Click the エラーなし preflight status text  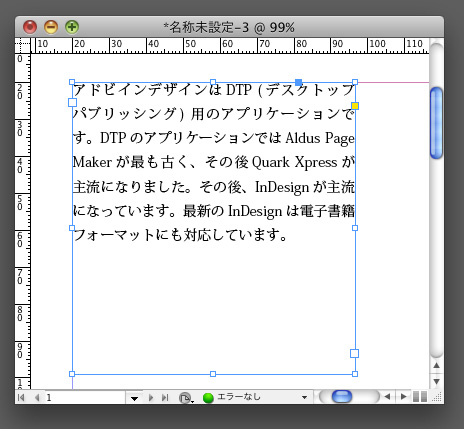pyautogui.click(x=238, y=397)
